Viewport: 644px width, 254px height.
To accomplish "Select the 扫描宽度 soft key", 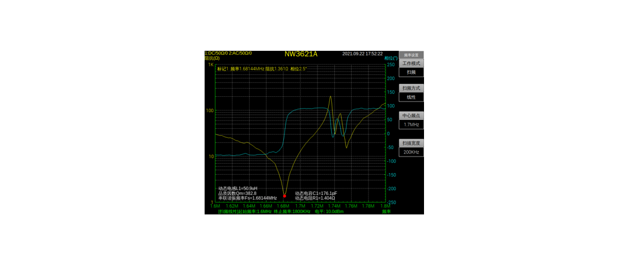I will pyautogui.click(x=411, y=143).
